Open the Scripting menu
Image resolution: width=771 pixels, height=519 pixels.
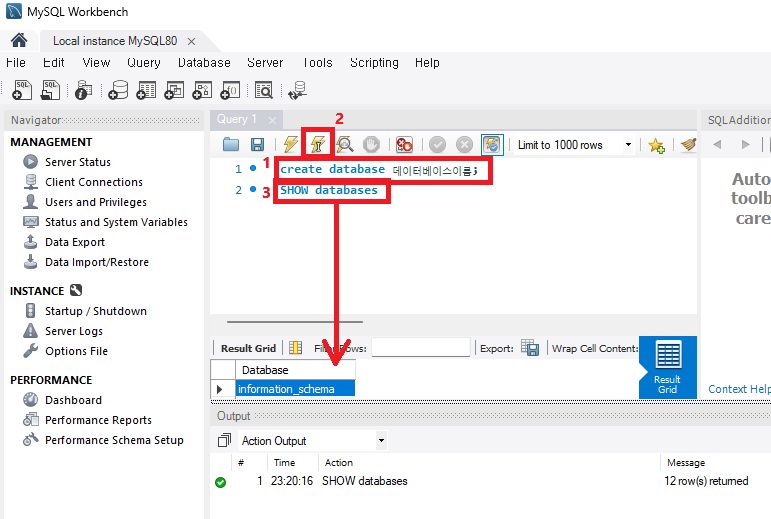(374, 62)
